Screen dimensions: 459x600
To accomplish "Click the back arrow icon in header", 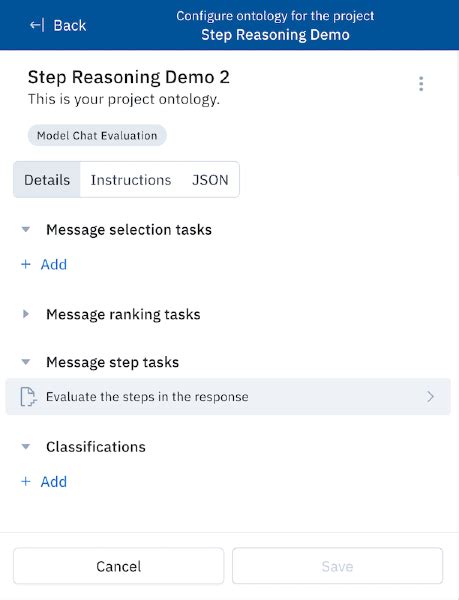I will (x=37, y=25).
